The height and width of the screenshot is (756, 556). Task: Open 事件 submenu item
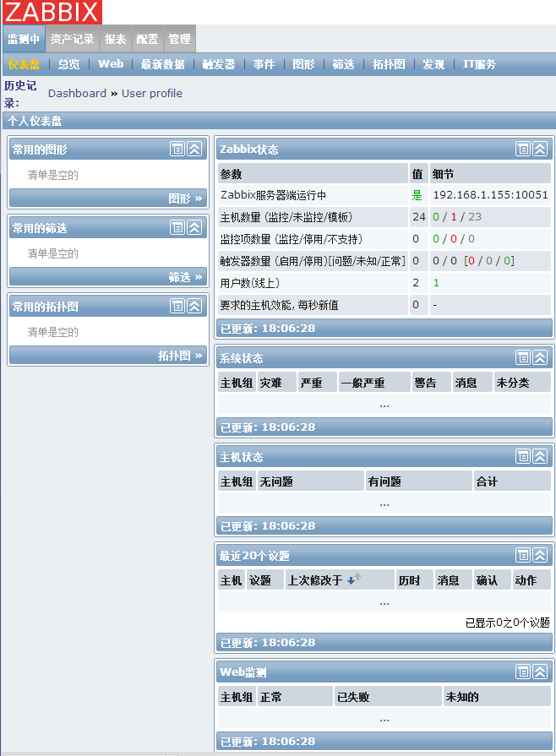[x=264, y=64]
